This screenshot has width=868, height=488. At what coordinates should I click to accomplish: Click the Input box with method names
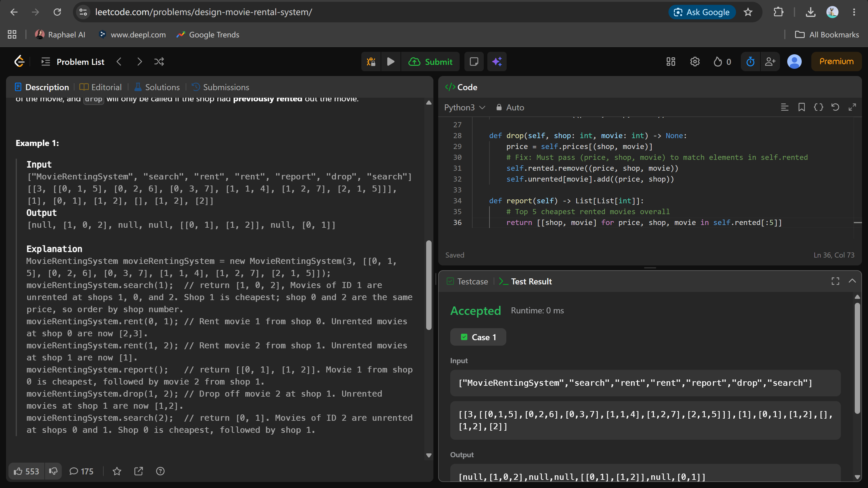tap(645, 383)
